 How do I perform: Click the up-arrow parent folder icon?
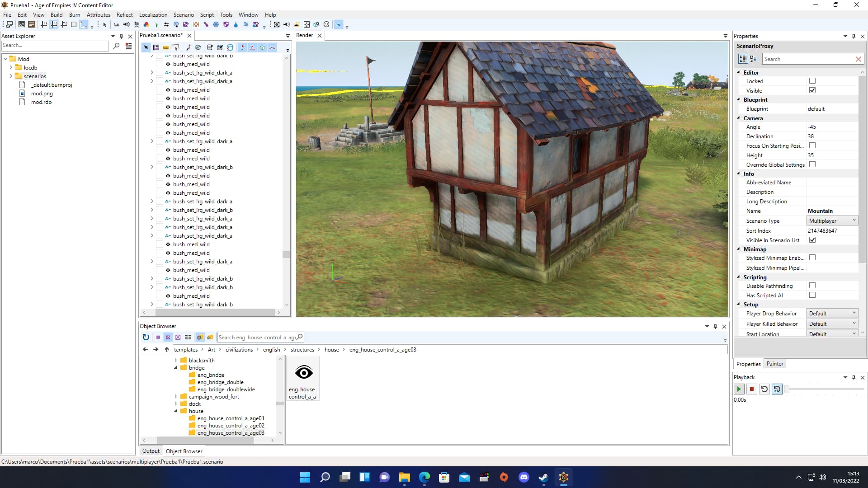pyautogui.click(x=166, y=349)
